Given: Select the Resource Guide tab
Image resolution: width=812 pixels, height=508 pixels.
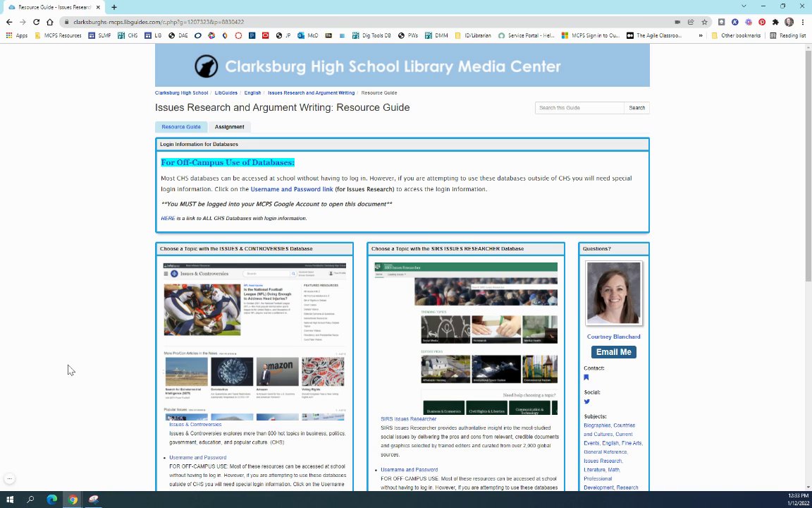Looking at the screenshot, I should coord(180,127).
